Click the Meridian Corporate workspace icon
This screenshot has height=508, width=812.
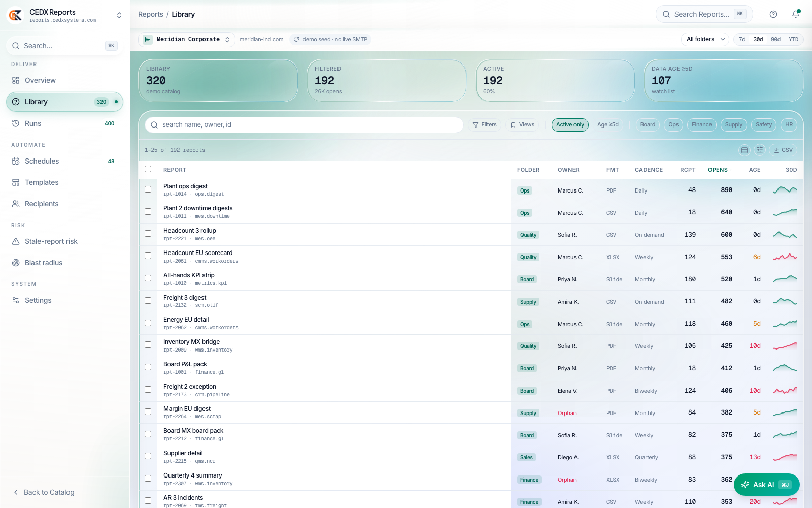tap(148, 39)
